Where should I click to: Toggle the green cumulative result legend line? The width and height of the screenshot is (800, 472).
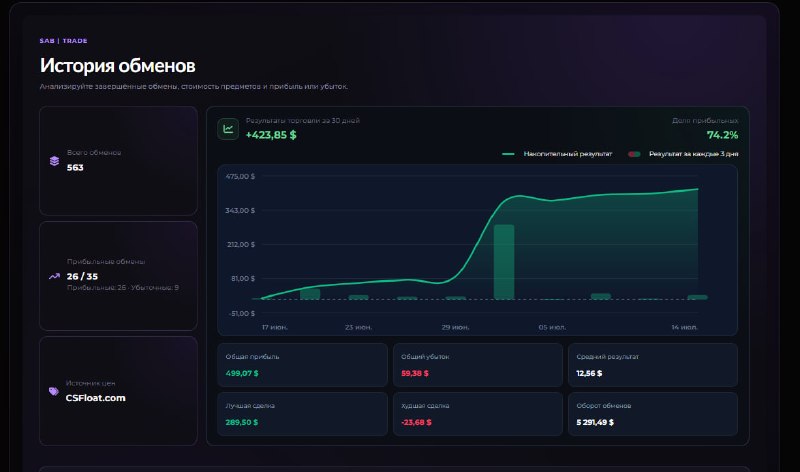tap(508, 154)
